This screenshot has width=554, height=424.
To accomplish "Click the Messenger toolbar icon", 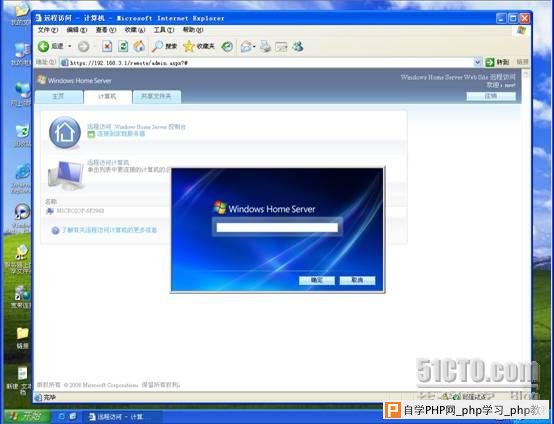I will [297, 46].
